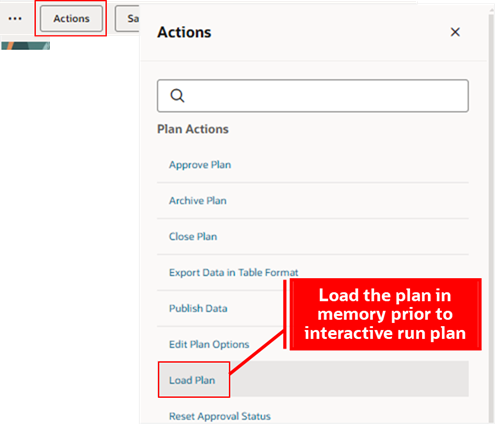Click the highlighted Load Plan action
Viewport: 495px width, 424px height.
pyautogui.click(x=192, y=380)
